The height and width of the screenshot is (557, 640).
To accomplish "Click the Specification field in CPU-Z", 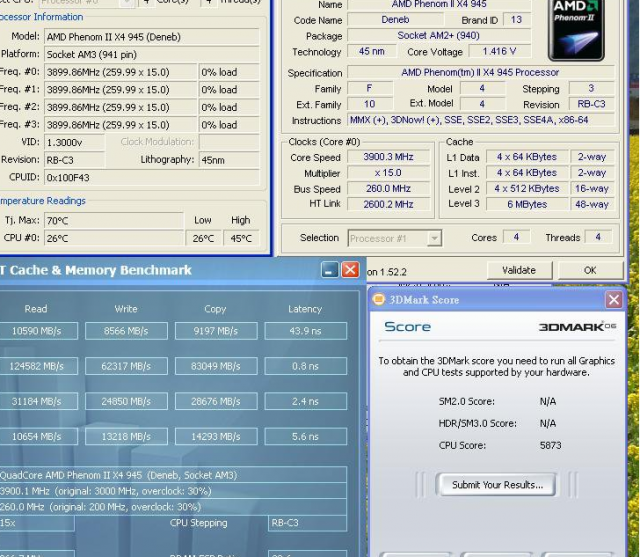I will point(480,73).
